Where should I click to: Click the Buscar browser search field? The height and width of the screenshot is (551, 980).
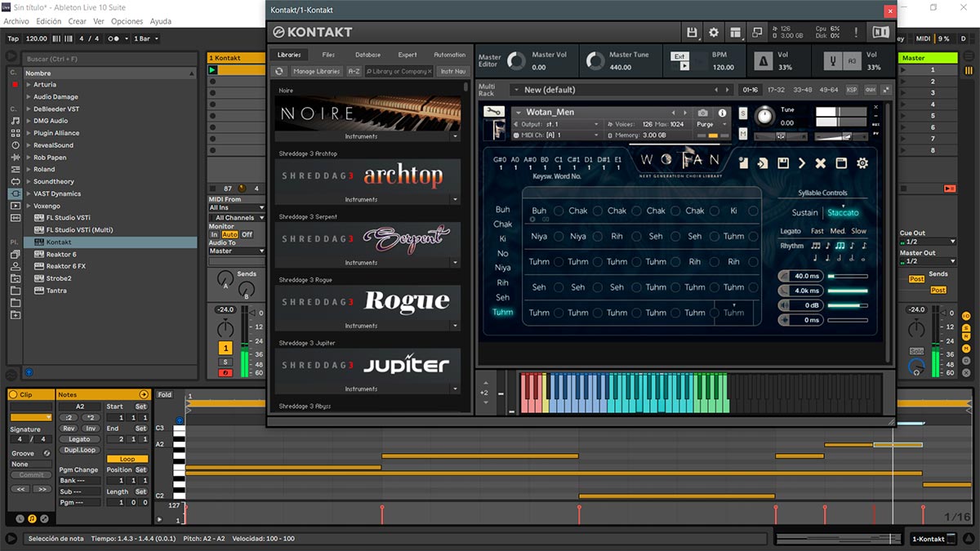[x=111, y=59]
